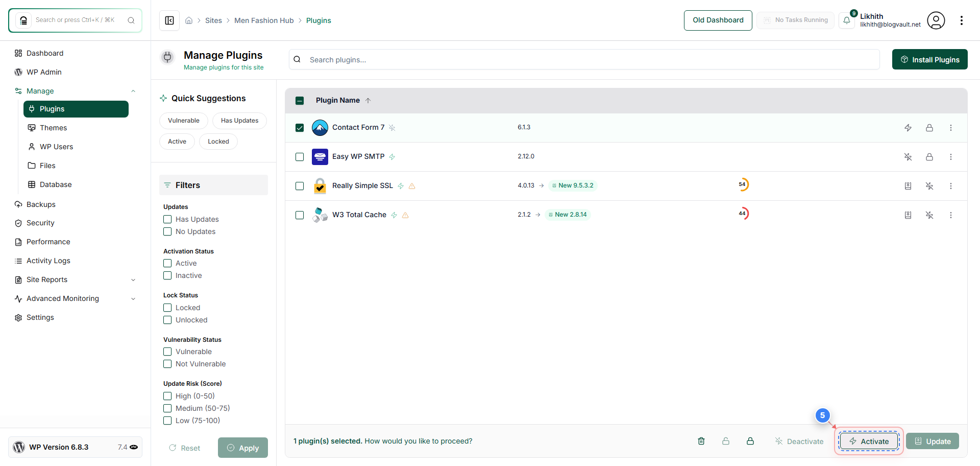Click the update risk score badge for Really Simple SSL
980x466 pixels.
(x=743, y=184)
